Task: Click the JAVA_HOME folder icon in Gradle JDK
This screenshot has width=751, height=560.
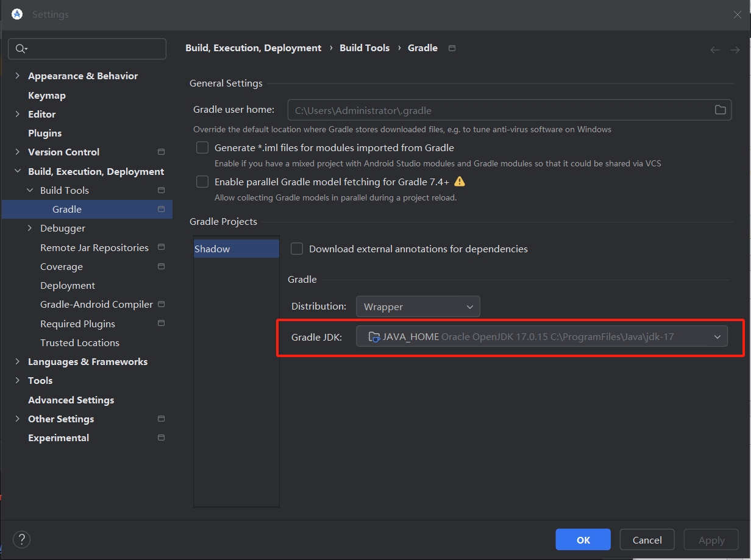Action: (374, 336)
